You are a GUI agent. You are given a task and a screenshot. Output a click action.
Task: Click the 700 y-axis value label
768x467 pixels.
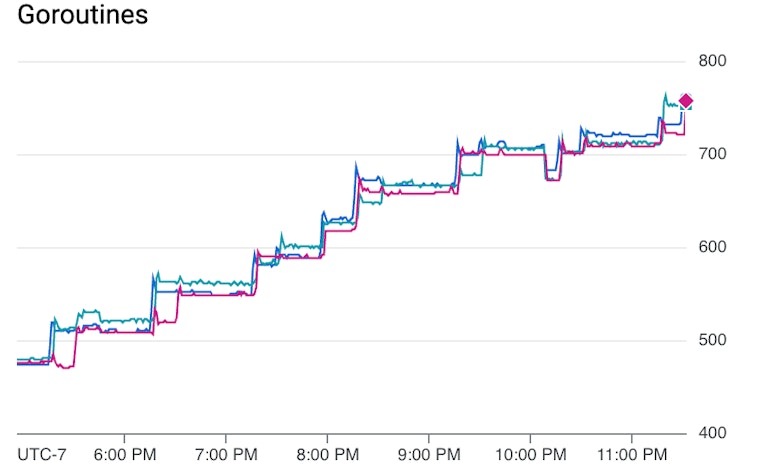(713, 154)
